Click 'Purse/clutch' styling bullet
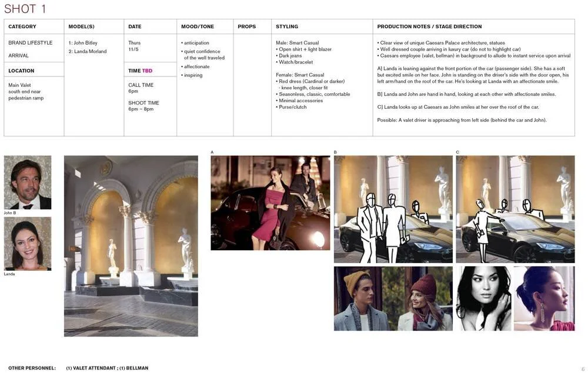Screen dimensions: 588x373 click(292, 107)
